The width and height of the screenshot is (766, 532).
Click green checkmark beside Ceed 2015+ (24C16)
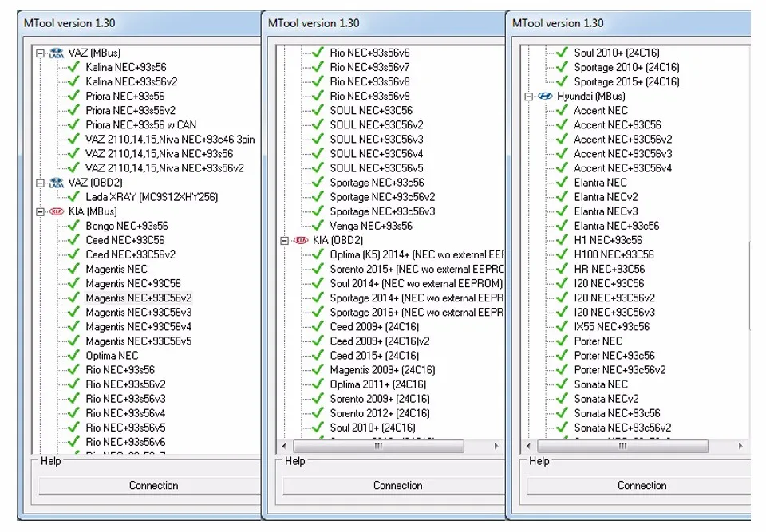pyautogui.click(x=318, y=355)
